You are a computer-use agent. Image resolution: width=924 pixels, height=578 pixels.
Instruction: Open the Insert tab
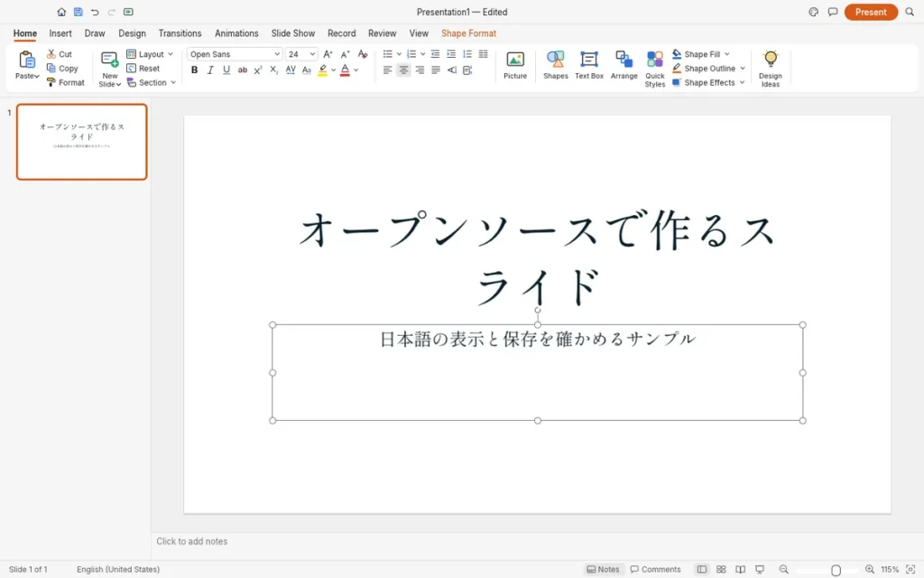coord(60,33)
